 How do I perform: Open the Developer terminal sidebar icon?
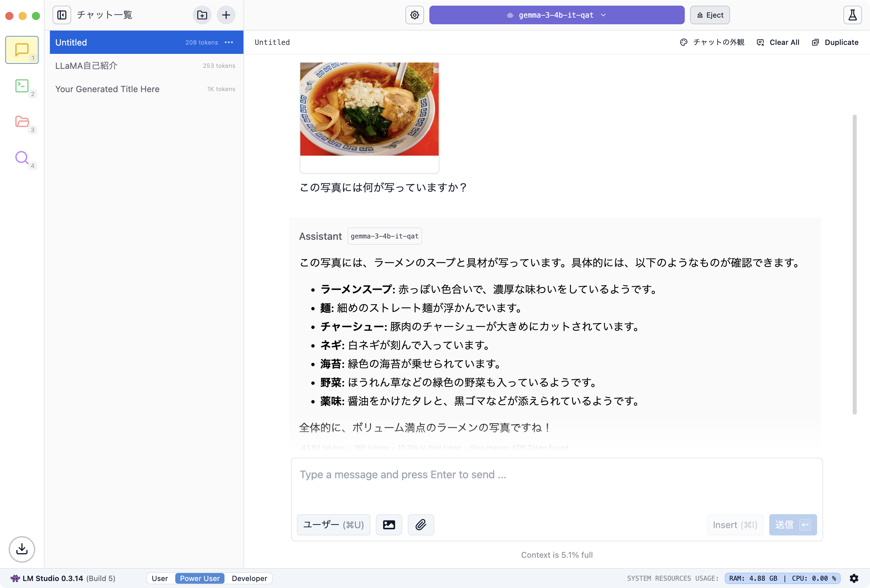coord(22,86)
